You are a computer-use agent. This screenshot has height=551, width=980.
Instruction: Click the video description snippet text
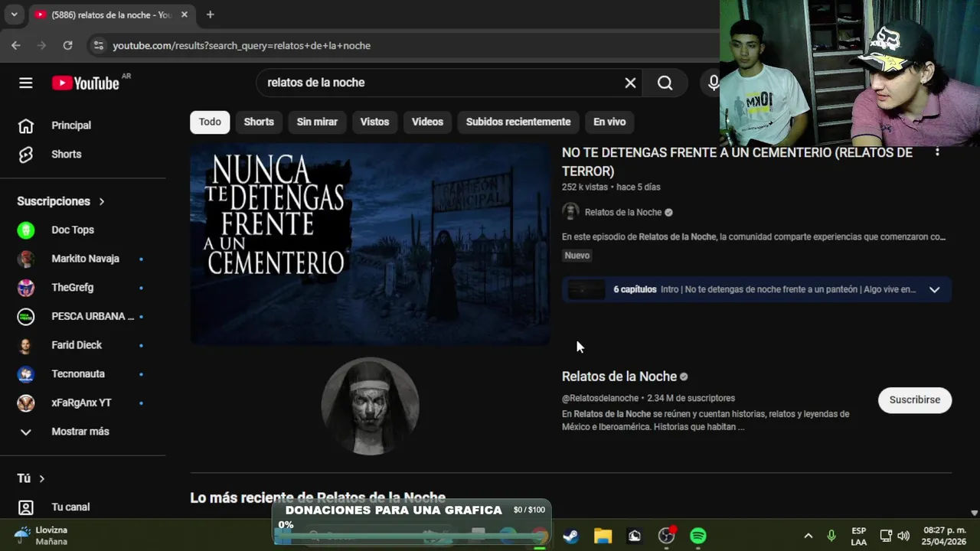753,236
